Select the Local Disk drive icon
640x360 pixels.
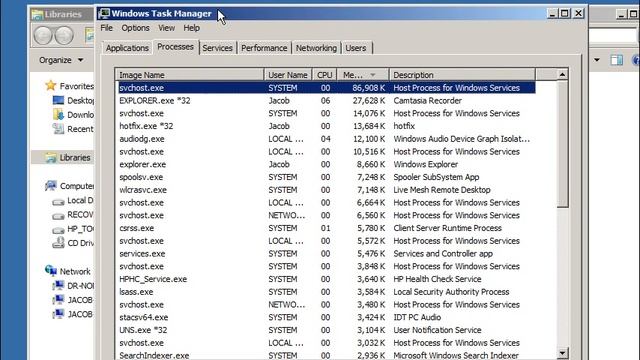(x=58, y=202)
